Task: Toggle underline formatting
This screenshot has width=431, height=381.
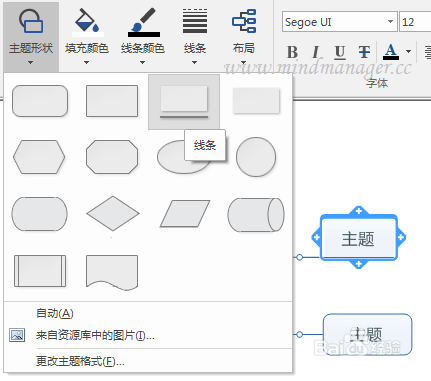Action: [340, 52]
